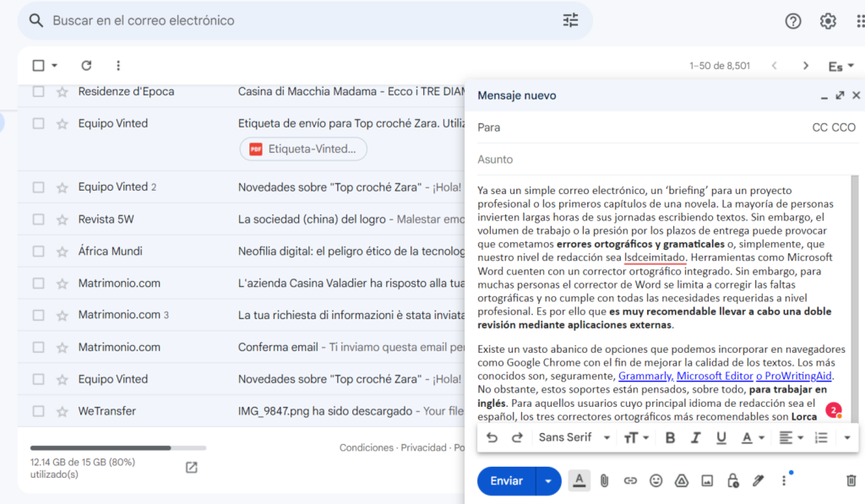This screenshot has height=504, width=865.
Task: Insert a photo into the message
Action: (707, 480)
